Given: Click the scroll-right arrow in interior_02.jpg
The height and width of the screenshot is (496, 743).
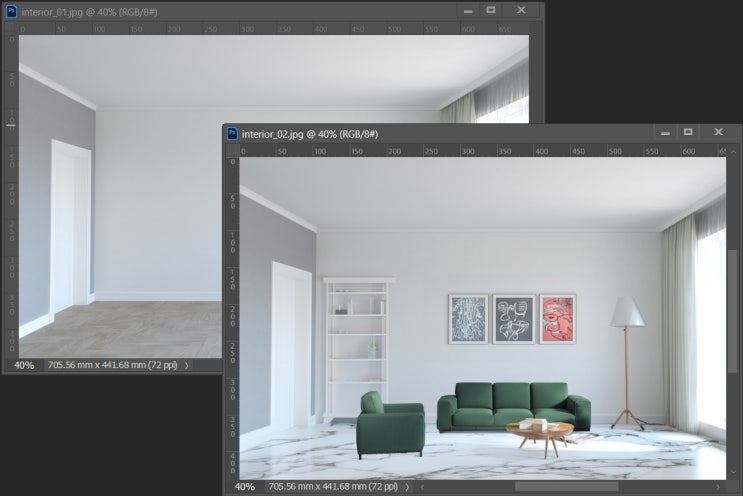Looking at the screenshot, I should coord(718,487).
